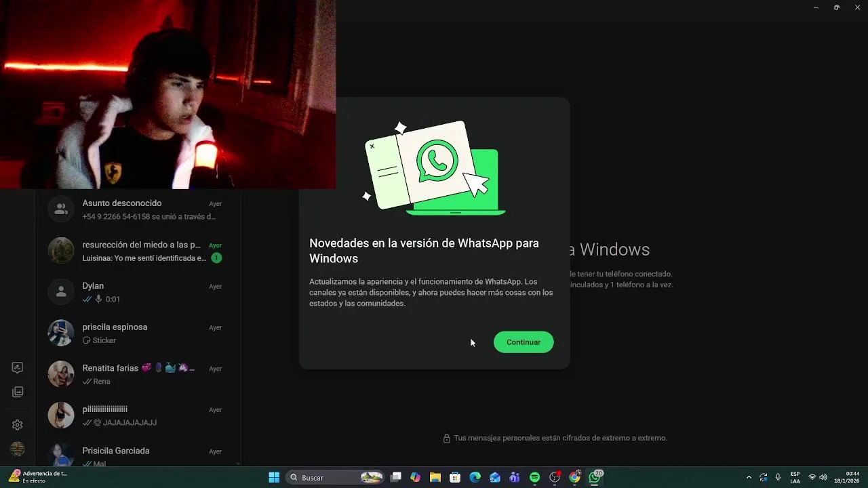This screenshot has width=868, height=488.
Task: Open Microsoft Edge from taskbar
Action: (475, 478)
